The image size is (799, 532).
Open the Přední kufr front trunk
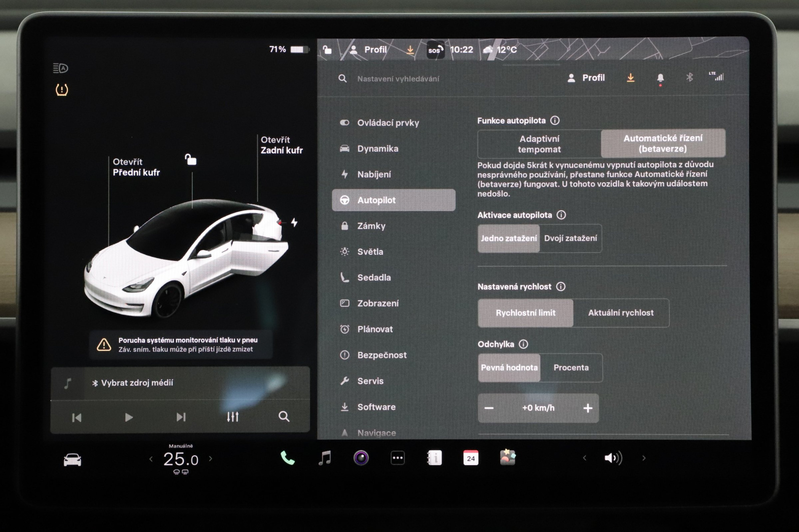click(136, 167)
